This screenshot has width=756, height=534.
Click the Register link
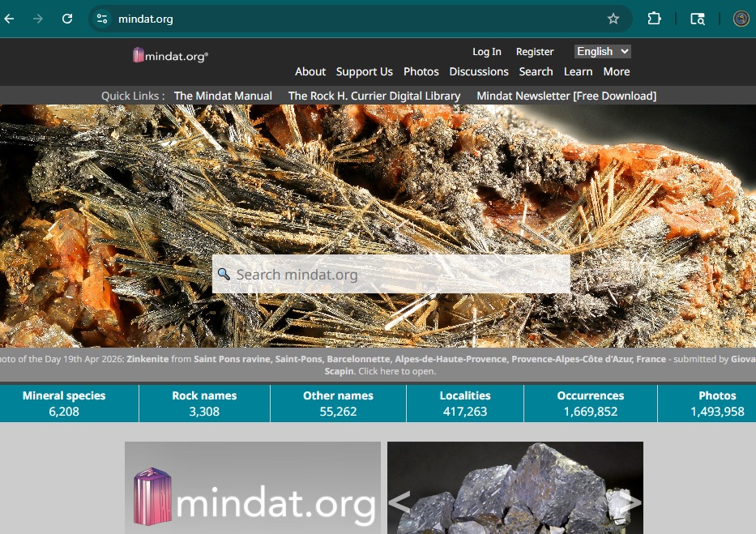point(535,51)
